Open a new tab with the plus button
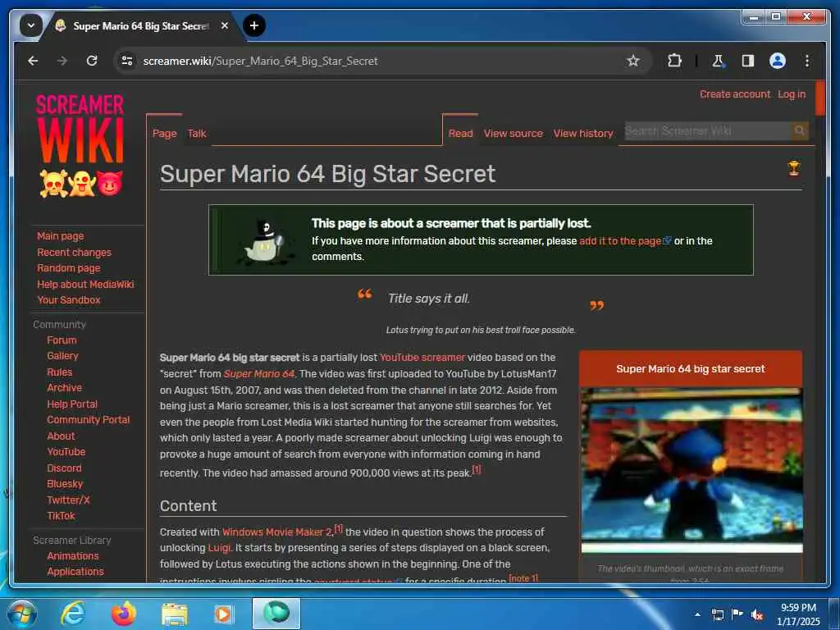This screenshot has width=840, height=630. [x=254, y=25]
